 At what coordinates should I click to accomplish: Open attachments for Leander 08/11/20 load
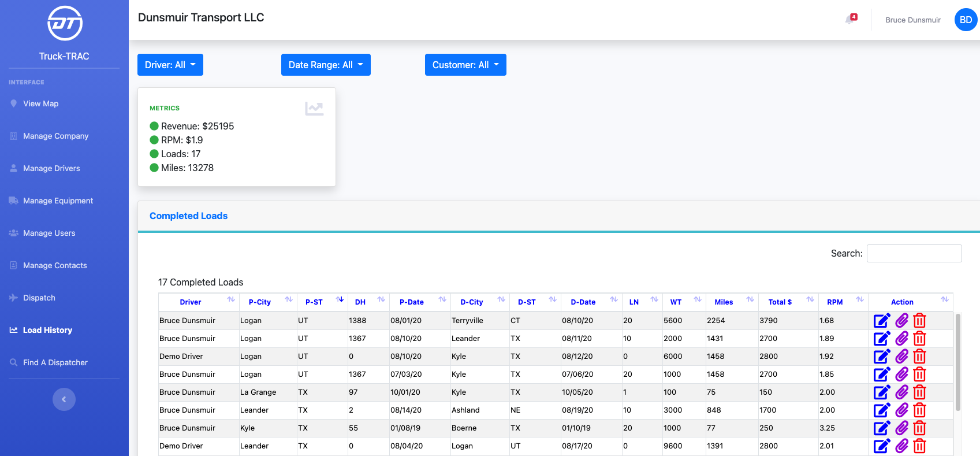pyautogui.click(x=902, y=338)
